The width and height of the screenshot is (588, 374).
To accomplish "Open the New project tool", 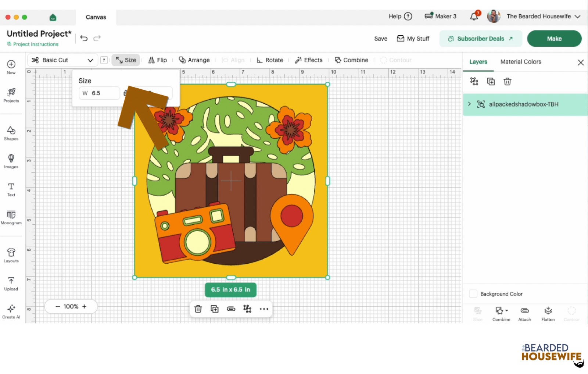I will (11, 67).
